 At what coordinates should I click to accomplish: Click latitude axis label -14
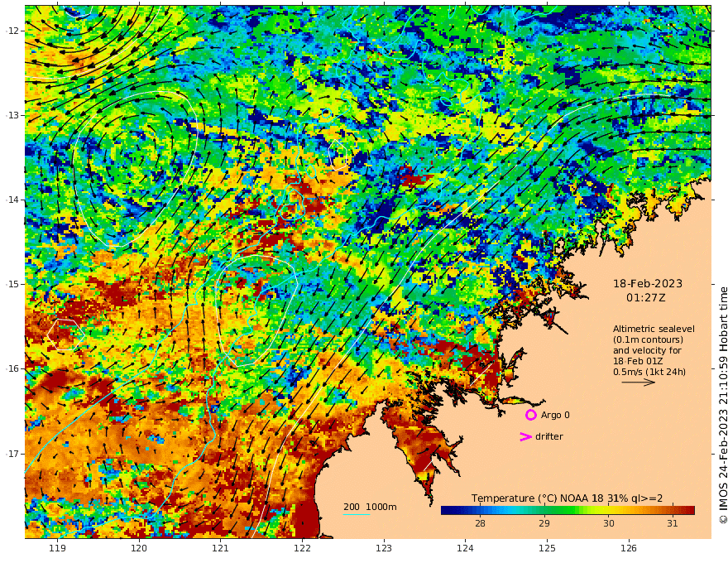tap(13, 200)
